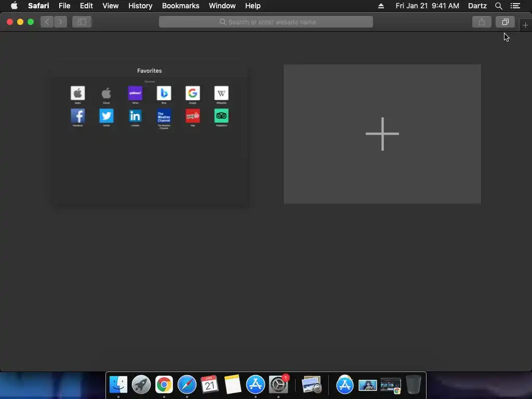Go forward with the forward arrow

pyautogui.click(x=60, y=22)
